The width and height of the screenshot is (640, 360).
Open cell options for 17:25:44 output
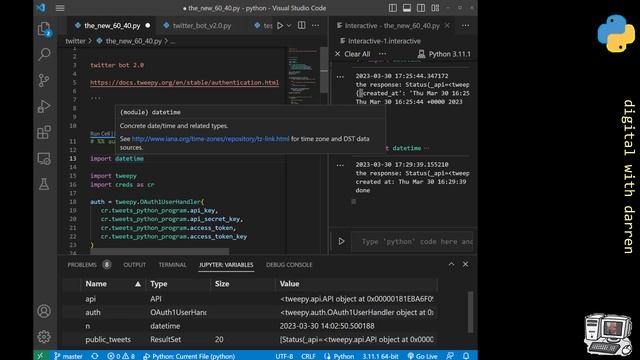[x=340, y=76]
